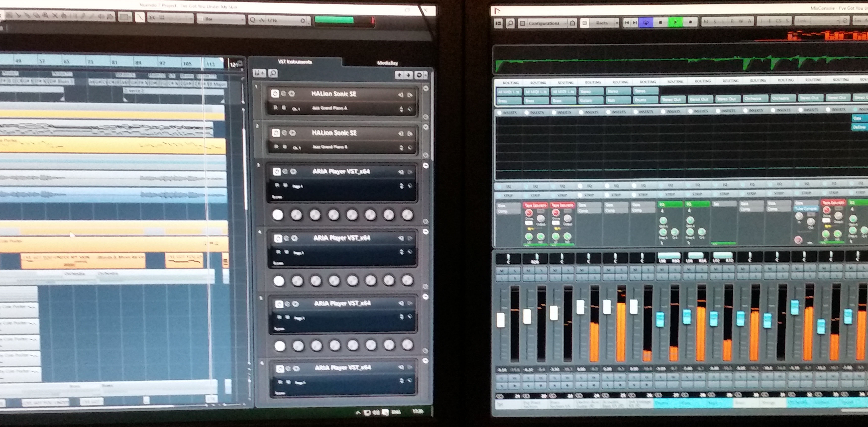The width and height of the screenshot is (868, 427).
Task: Mute first MixConsole channel with M button
Action: pyautogui.click(x=502, y=271)
